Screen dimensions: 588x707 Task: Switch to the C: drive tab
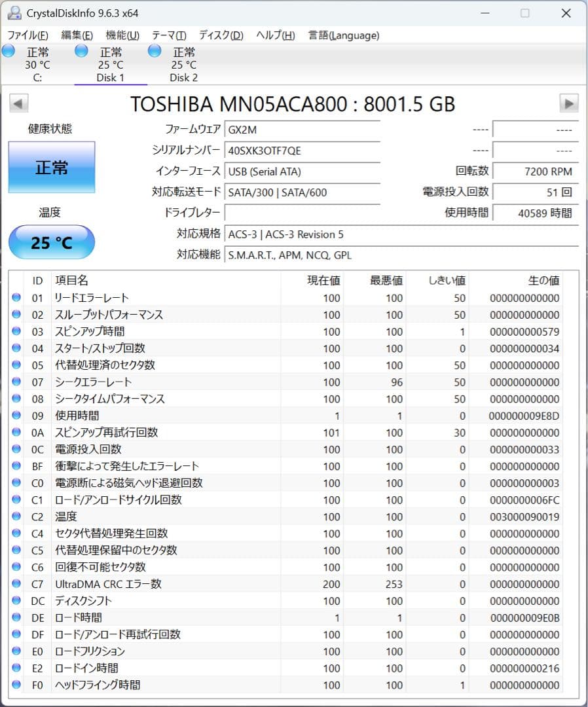click(37, 64)
